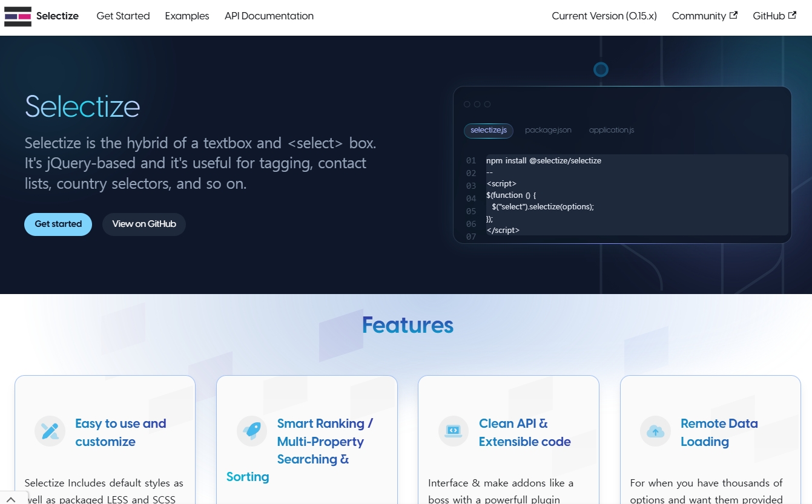Switch to the application.js tab
The height and width of the screenshot is (504, 812).
pos(612,131)
